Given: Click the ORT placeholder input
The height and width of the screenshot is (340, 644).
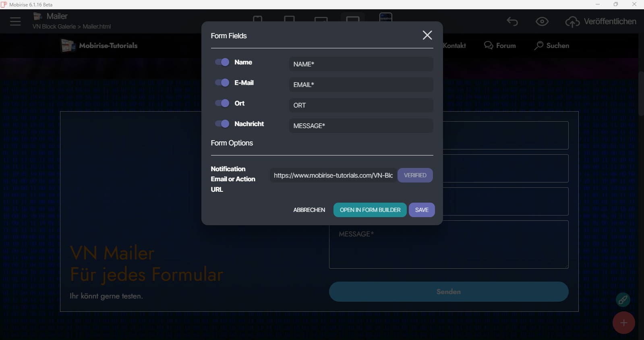Looking at the screenshot, I should 361,105.
